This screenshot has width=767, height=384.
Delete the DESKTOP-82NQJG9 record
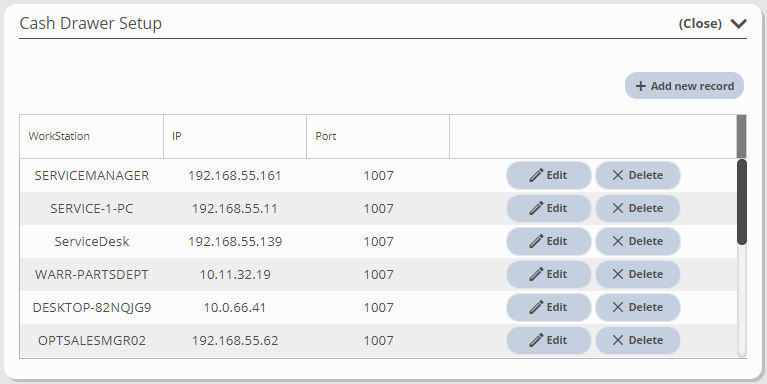tap(637, 307)
